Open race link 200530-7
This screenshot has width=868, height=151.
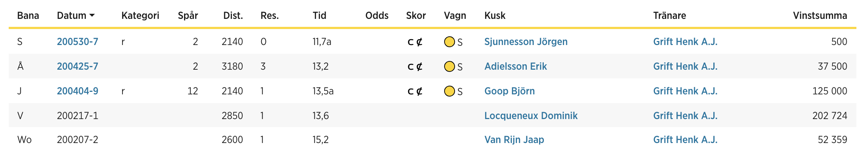click(78, 42)
